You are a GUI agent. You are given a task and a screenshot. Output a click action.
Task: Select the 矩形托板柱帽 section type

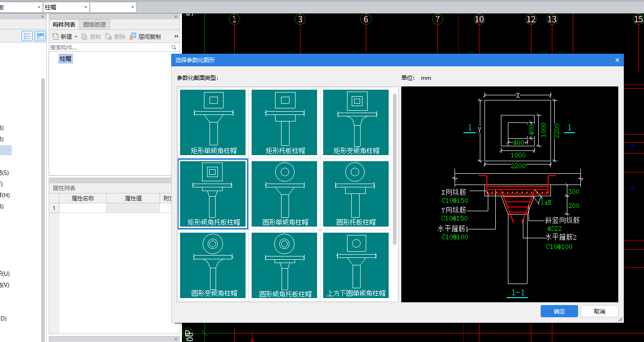coord(284,122)
